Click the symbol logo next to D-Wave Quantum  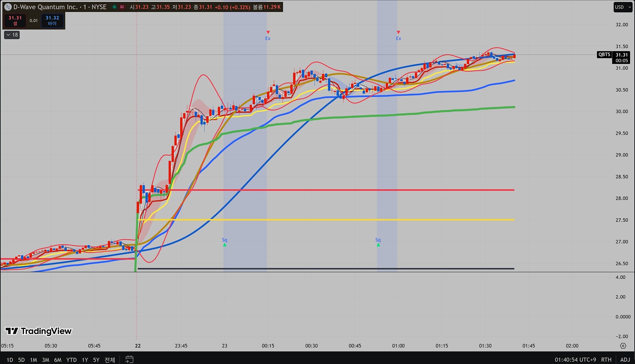(8, 7)
